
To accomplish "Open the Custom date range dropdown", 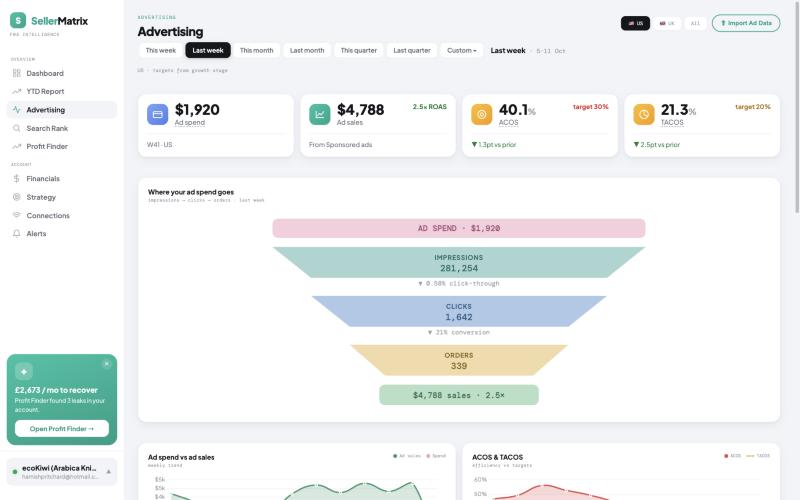I will pyautogui.click(x=462, y=51).
